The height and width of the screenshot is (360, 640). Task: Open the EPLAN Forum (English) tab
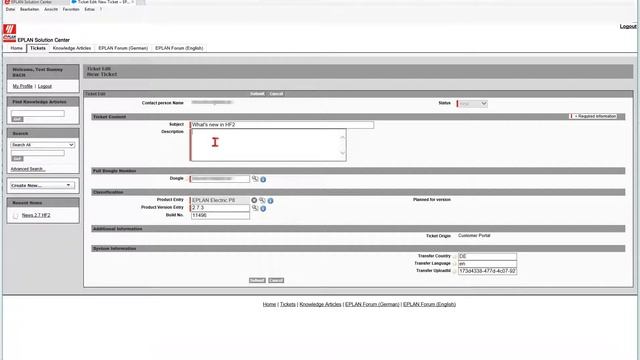point(179,48)
